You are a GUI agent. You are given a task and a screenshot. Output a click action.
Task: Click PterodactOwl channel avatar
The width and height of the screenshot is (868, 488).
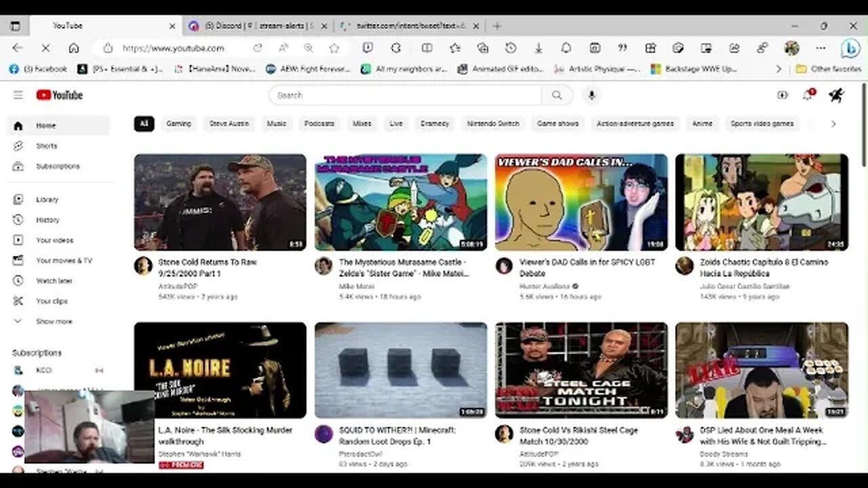coord(323,434)
